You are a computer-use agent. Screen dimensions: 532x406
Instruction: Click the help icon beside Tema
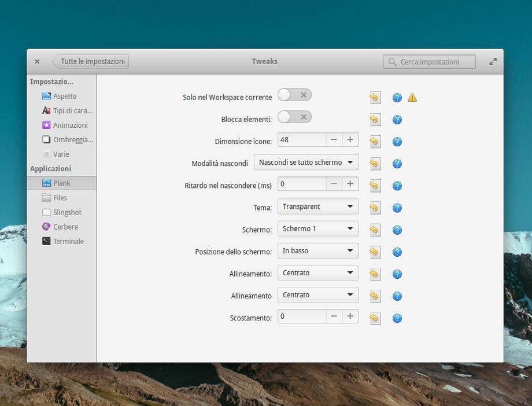tap(397, 208)
